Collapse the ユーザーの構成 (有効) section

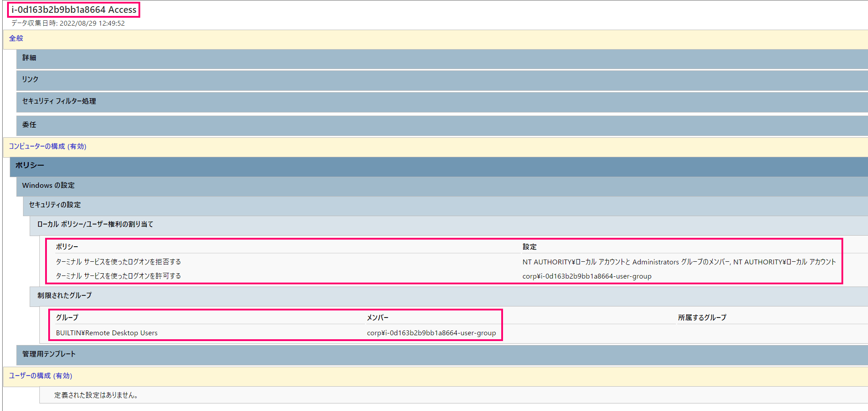tap(40, 376)
